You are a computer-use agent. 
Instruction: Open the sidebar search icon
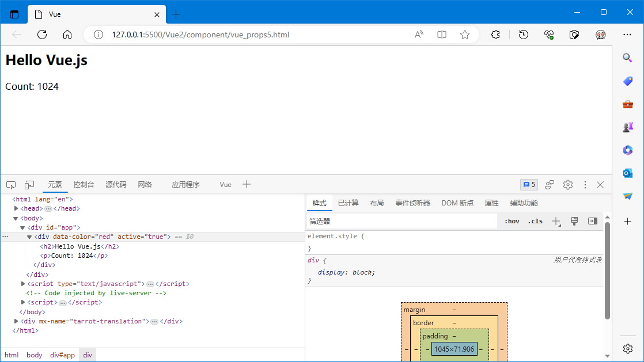pos(627,58)
